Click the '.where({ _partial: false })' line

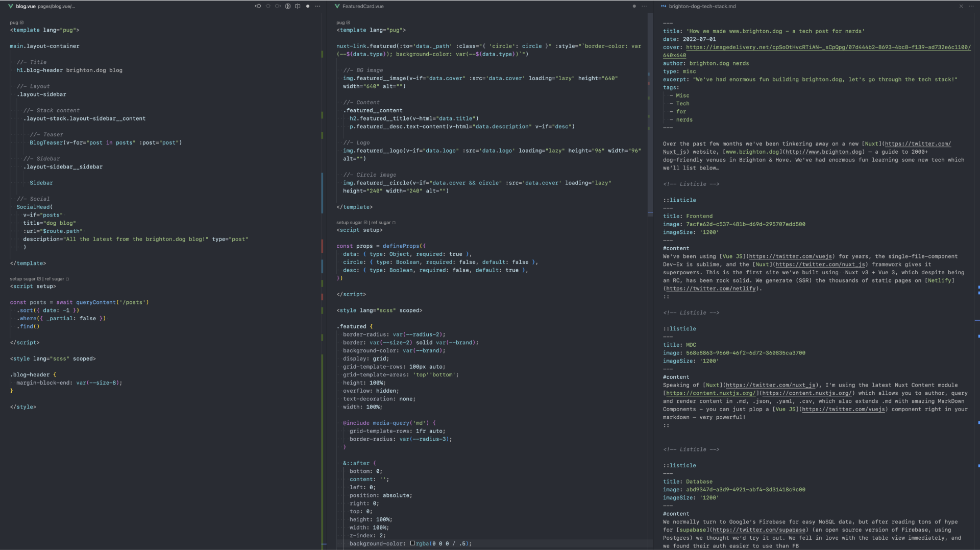point(61,318)
